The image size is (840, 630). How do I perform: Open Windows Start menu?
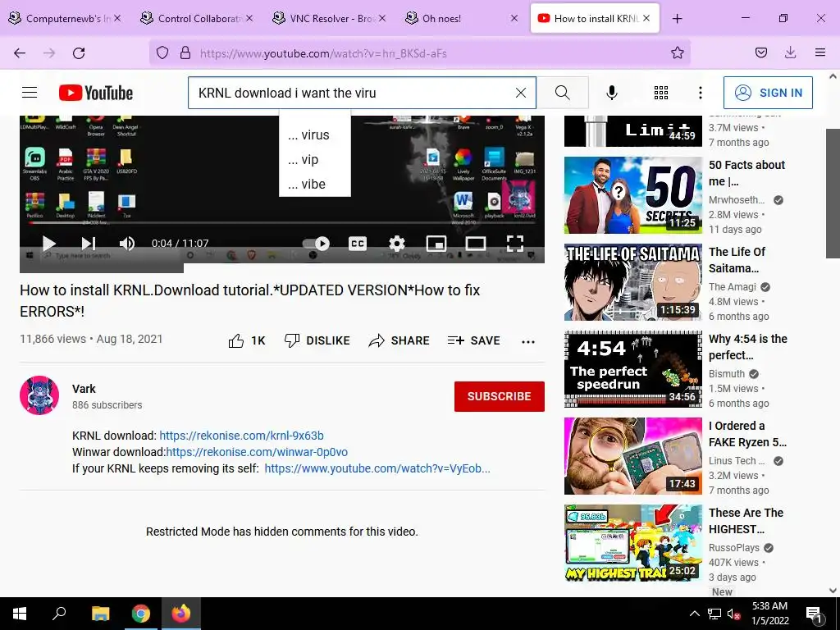point(20,614)
